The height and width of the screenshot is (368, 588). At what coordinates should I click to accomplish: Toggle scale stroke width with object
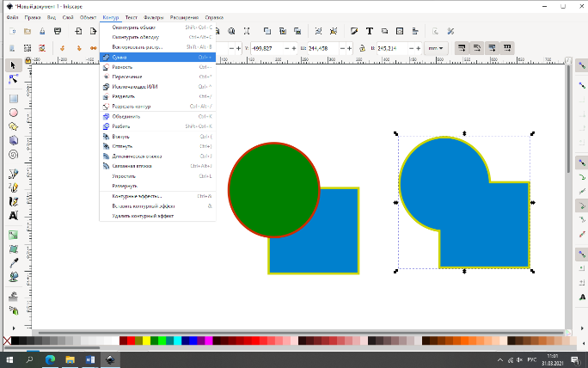[x=462, y=48]
